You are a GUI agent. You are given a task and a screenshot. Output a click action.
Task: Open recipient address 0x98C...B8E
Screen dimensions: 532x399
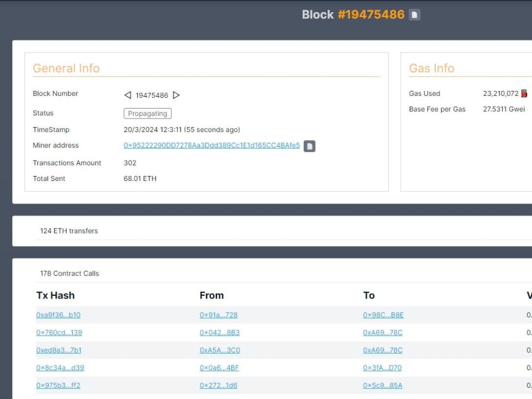coord(383,315)
